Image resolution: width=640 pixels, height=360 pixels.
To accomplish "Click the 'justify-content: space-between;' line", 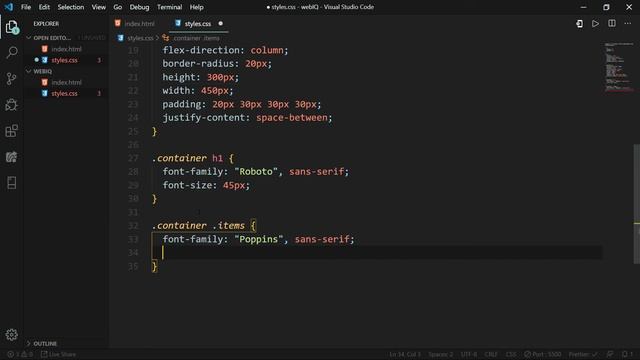I will coord(247,118).
